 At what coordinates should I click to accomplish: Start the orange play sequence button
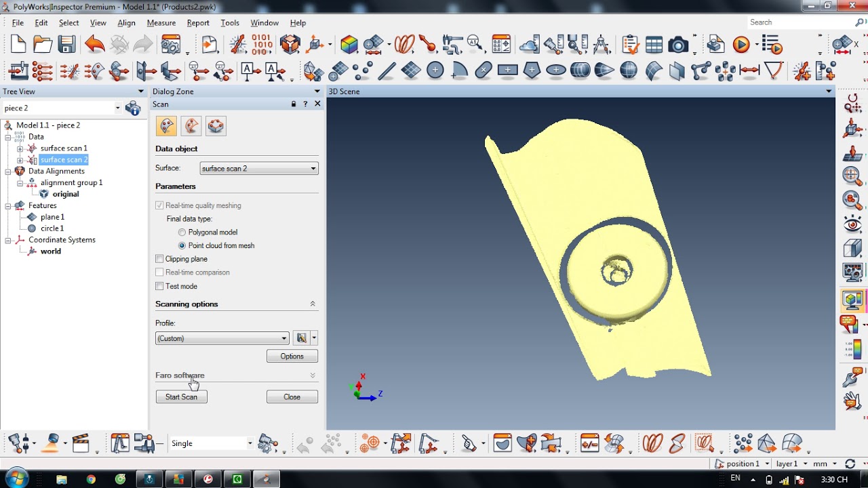point(741,45)
